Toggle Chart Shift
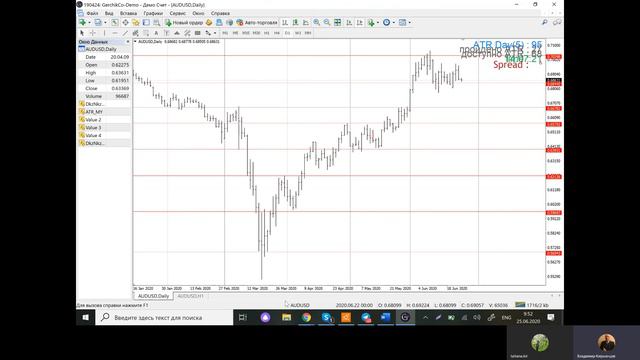Image resolution: width=640 pixels, height=360 pixels. pyautogui.click(x=360, y=22)
